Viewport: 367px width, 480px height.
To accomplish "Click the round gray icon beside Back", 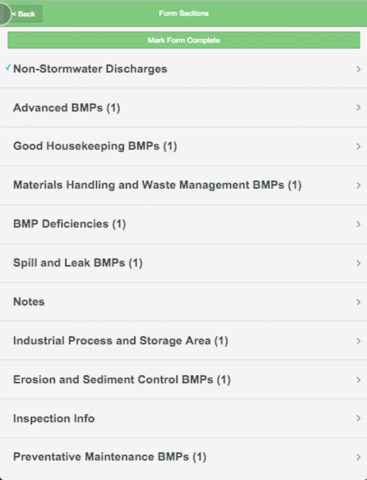I will coord(4,14).
